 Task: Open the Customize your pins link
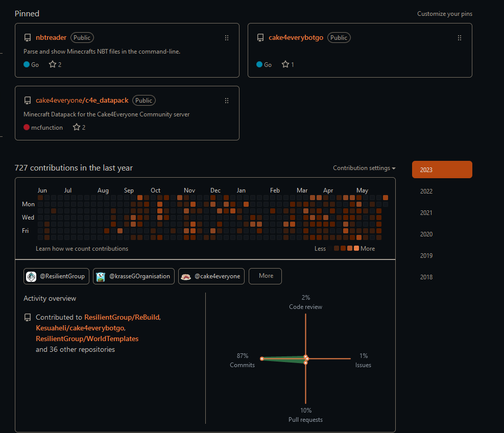click(x=444, y=14)
